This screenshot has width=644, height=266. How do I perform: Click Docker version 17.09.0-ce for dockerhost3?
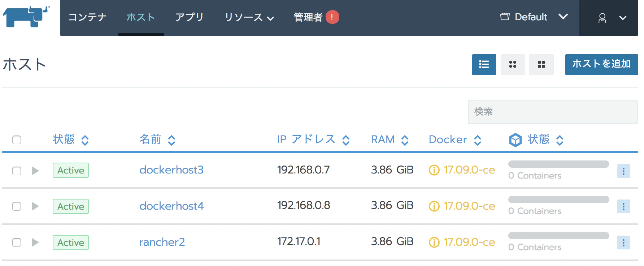pos(469,170)
